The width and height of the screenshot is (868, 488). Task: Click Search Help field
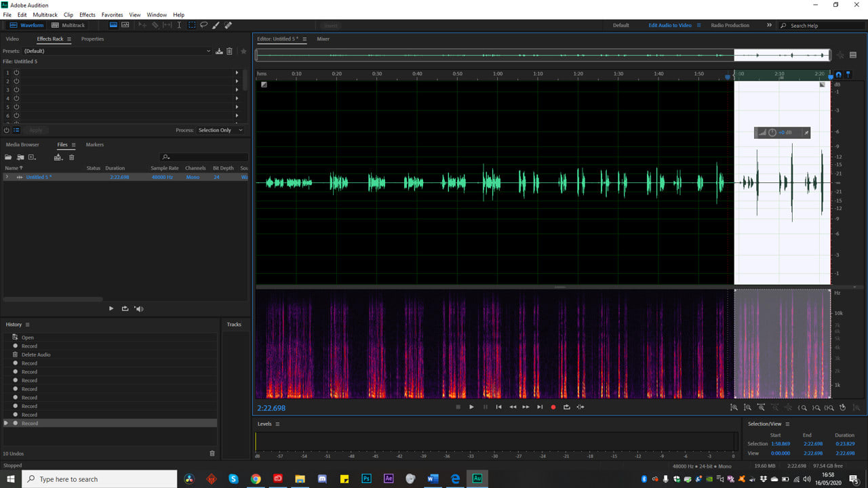(x=821, y=25)
